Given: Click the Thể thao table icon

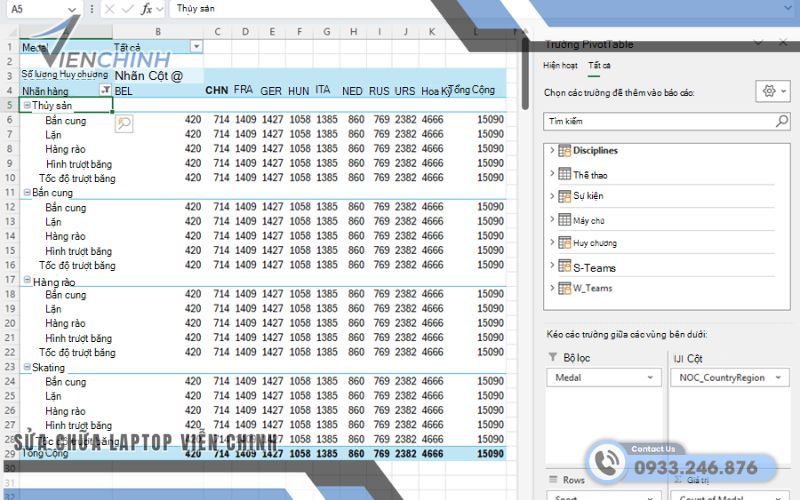Looking at the screenshot, I should click(564, 174).
